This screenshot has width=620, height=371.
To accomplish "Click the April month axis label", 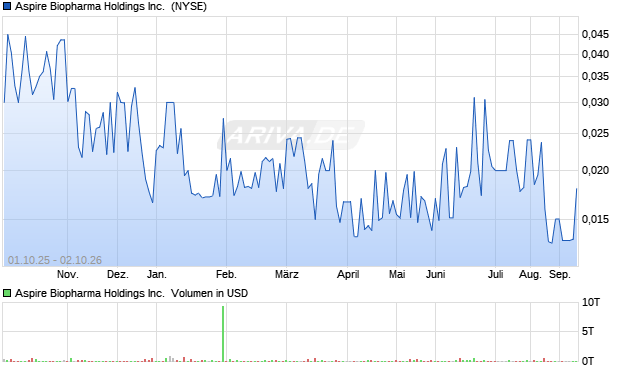I will tap(348, 274).
